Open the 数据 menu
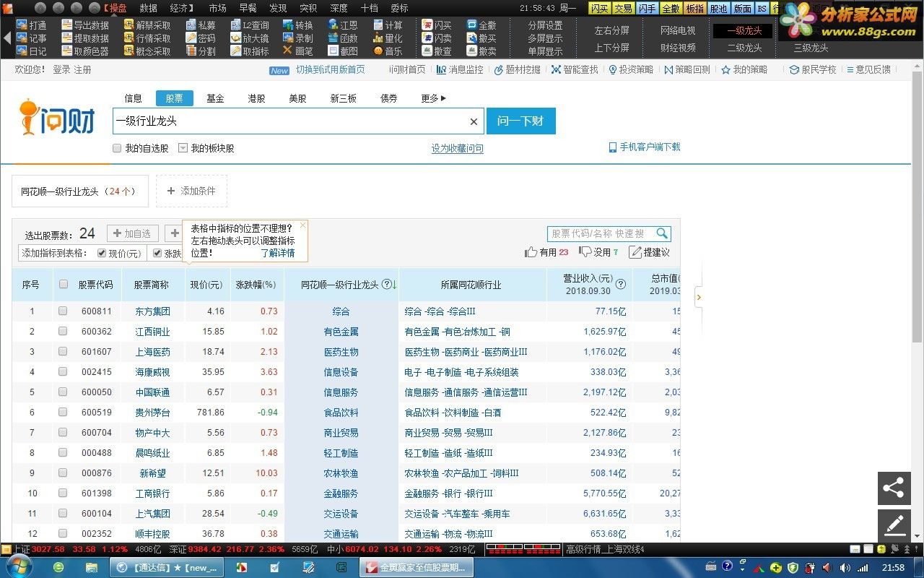Image resolution: width=924 pixels, height=578 pixels. [149, 8]
